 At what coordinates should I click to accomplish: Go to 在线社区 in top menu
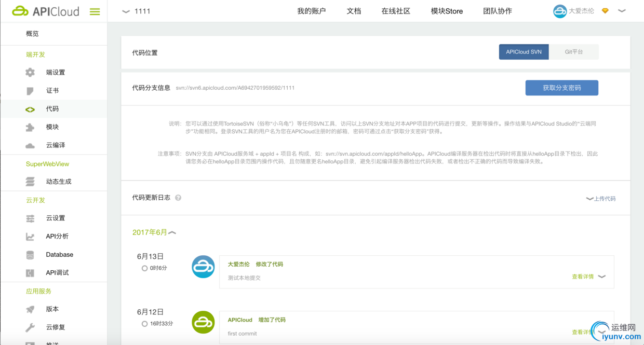click(396, 11)
